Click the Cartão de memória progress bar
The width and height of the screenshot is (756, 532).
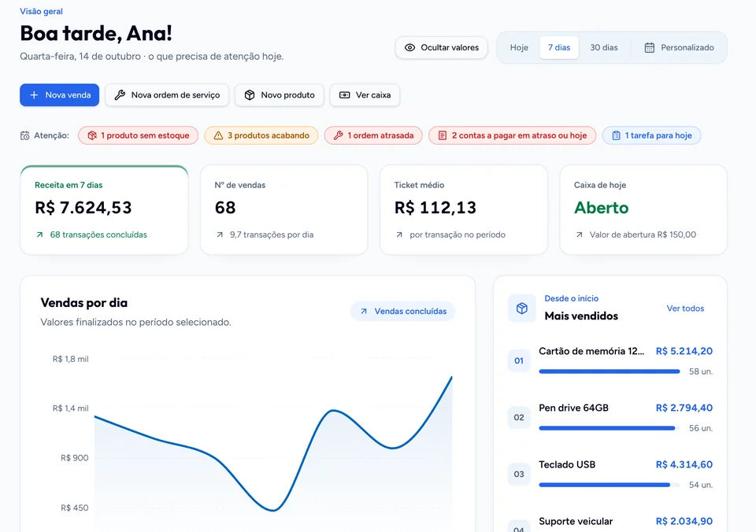[x=610, y=371]
